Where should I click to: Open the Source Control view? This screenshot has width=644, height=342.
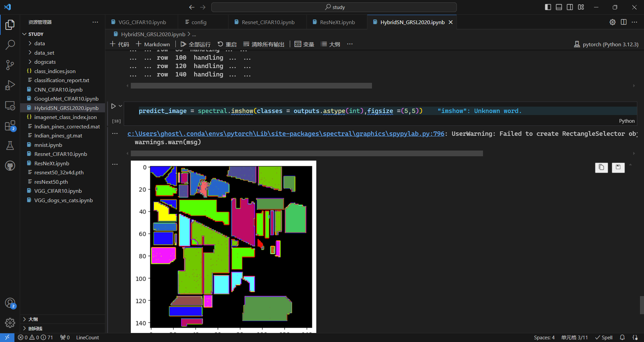(x=10, y=65)
